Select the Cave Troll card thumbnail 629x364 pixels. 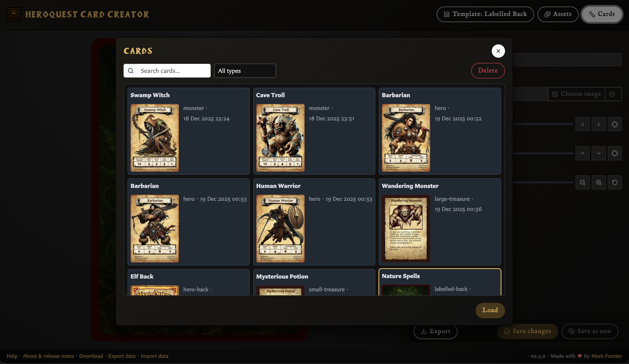tap(280, 138)
